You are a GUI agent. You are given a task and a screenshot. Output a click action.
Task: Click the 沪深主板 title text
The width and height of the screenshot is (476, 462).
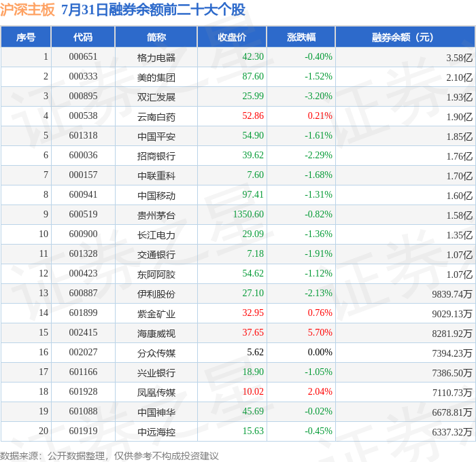pyautogui.click(x=27, y=10)
